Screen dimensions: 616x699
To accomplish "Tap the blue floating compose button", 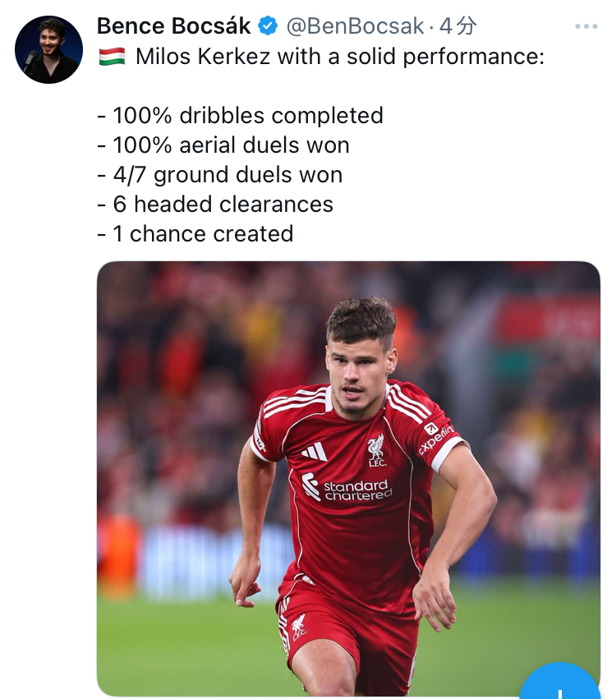I will [563, 683].
